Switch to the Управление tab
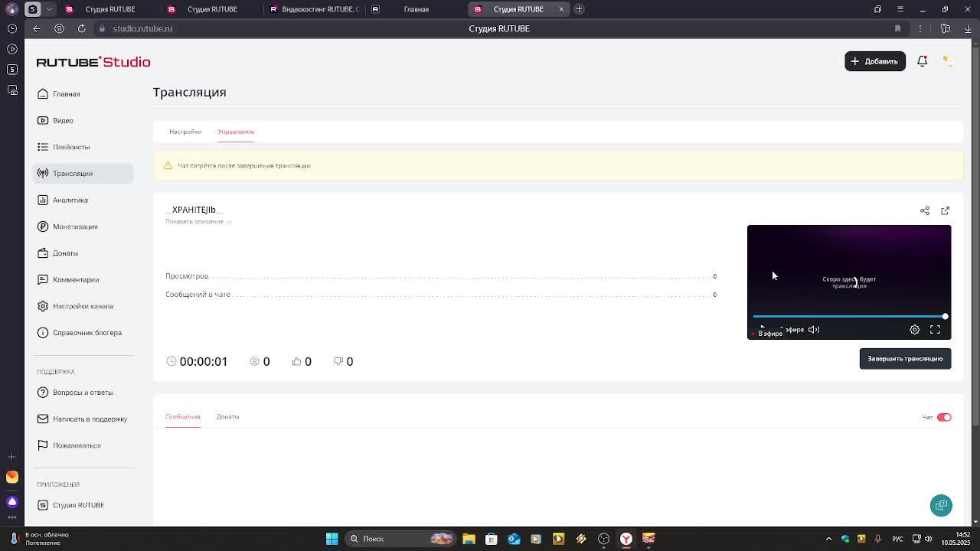The height and width of the screenshot is (551, 980). tap(236, 132)
